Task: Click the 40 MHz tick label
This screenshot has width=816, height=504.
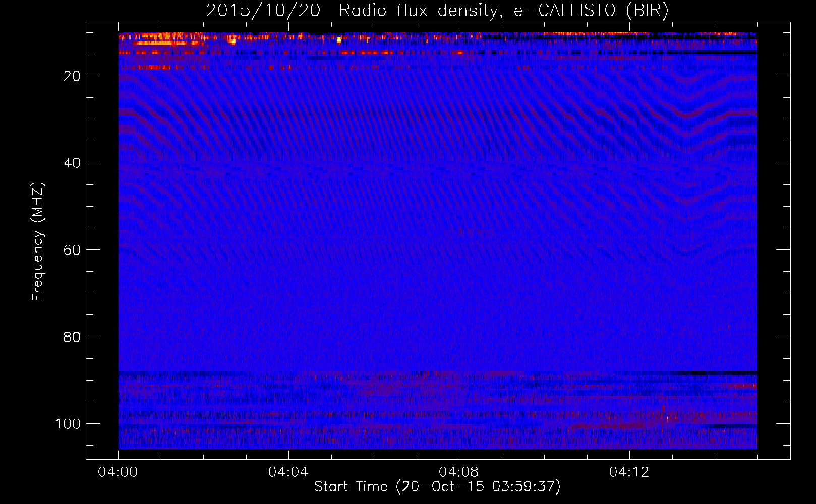Action: pos(73,163)
